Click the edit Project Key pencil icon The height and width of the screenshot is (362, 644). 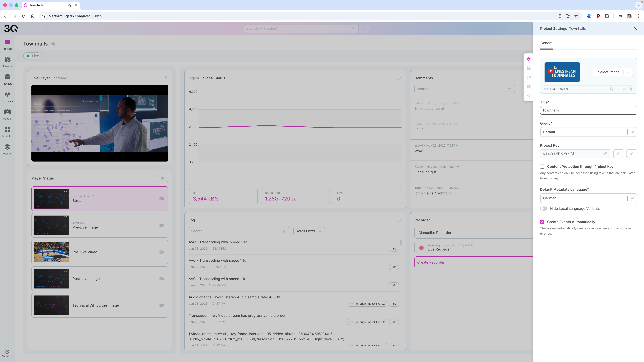(632, 154)
